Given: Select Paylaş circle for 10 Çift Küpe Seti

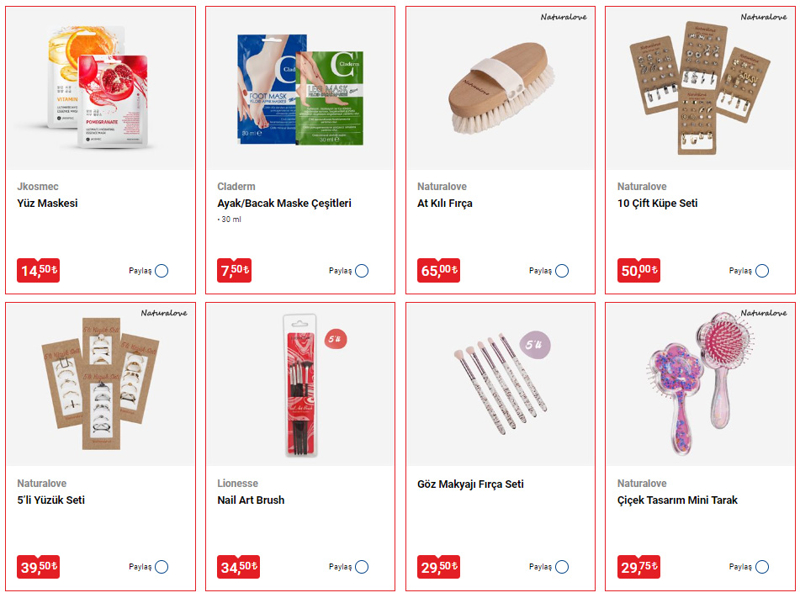Looking at the screenshot, I should (762, 270).
